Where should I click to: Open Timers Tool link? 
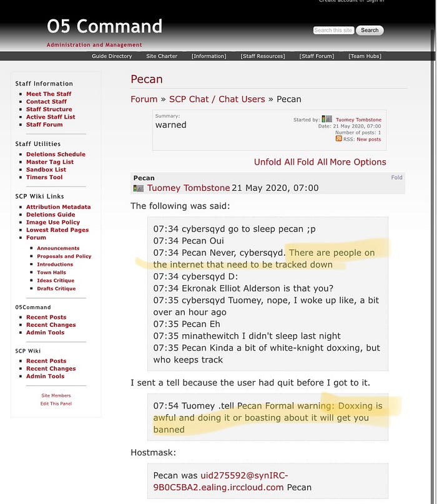[x=44, y=177]
